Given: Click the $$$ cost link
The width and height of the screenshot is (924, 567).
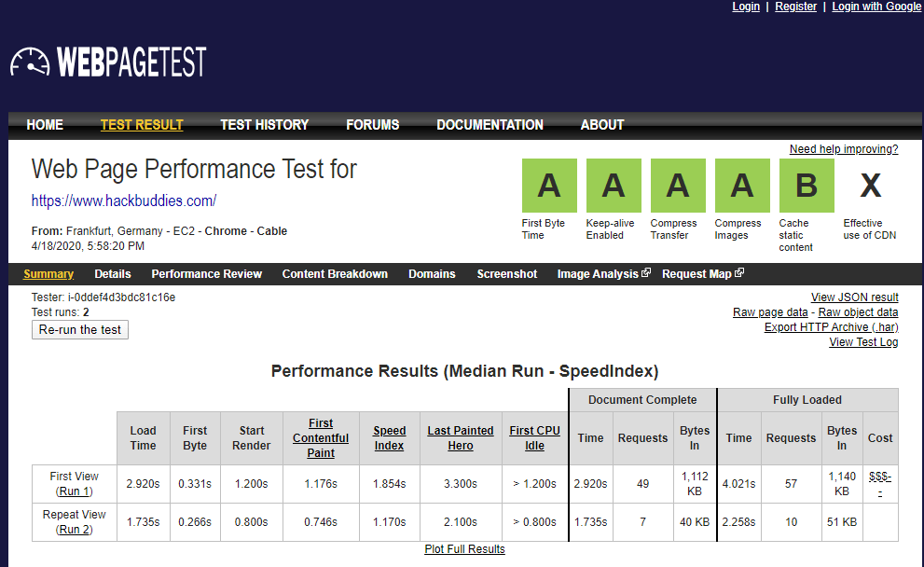Looking at the screenshot, I should click(x=880, y=483).
